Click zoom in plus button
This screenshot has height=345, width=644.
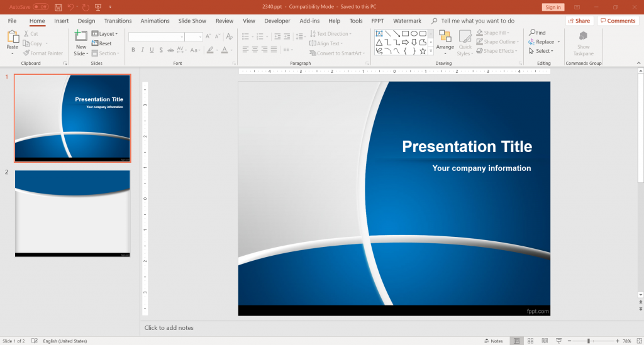618,341
